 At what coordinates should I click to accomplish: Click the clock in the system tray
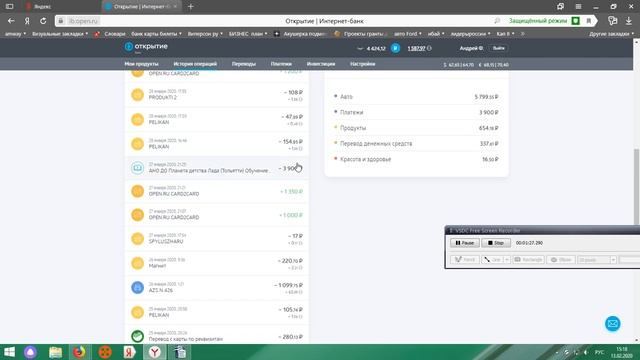[622, 352]
